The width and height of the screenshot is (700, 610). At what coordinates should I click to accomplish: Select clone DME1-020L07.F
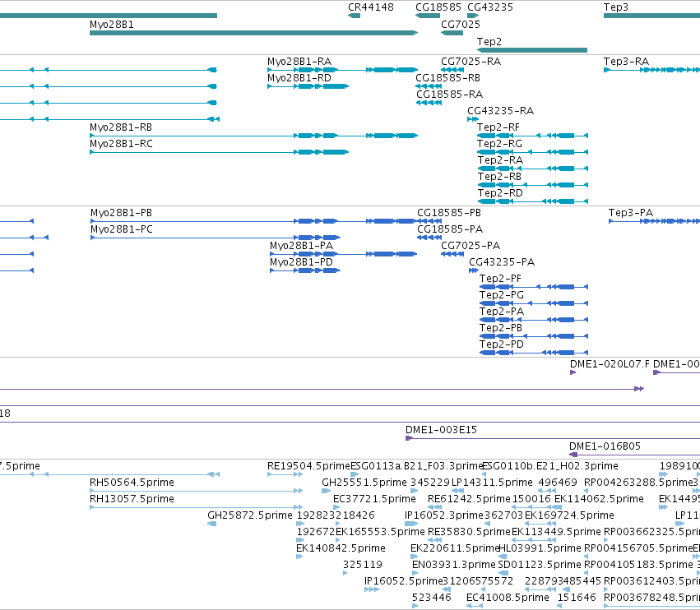coord(573,372)
